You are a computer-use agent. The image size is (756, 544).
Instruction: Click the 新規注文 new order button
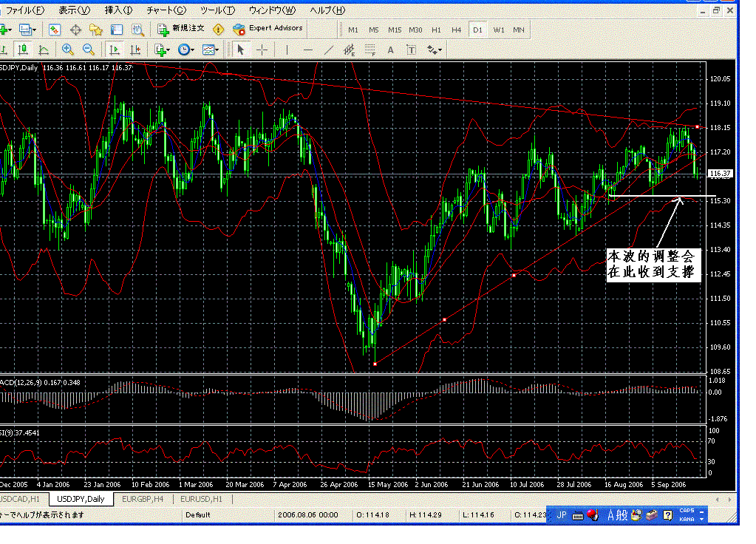pos(181,29)
